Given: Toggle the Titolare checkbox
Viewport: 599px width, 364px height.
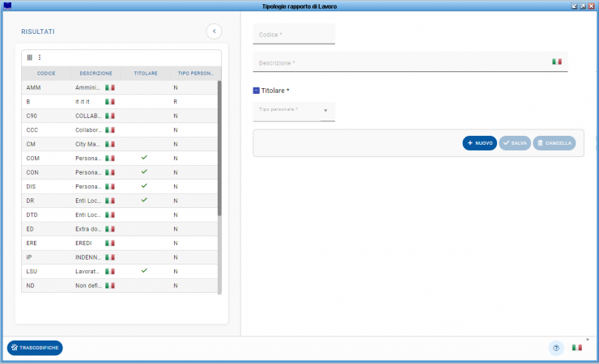Looking at the screenshot, I should coord(257,91).
